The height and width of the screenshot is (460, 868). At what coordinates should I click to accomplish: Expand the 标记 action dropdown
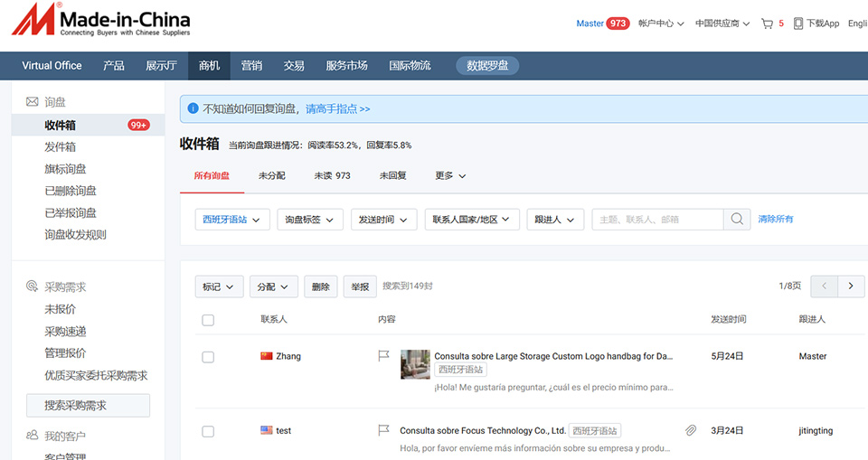219,286
